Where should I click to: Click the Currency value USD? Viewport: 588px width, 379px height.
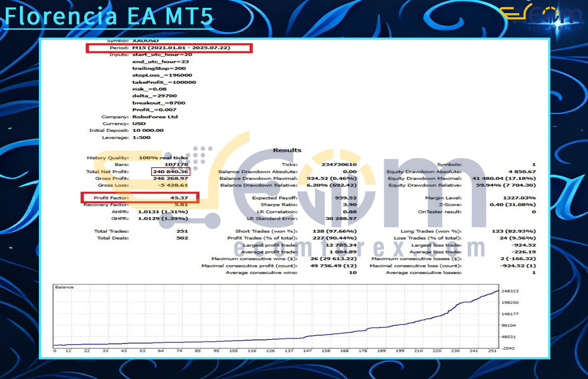(139, 124)
